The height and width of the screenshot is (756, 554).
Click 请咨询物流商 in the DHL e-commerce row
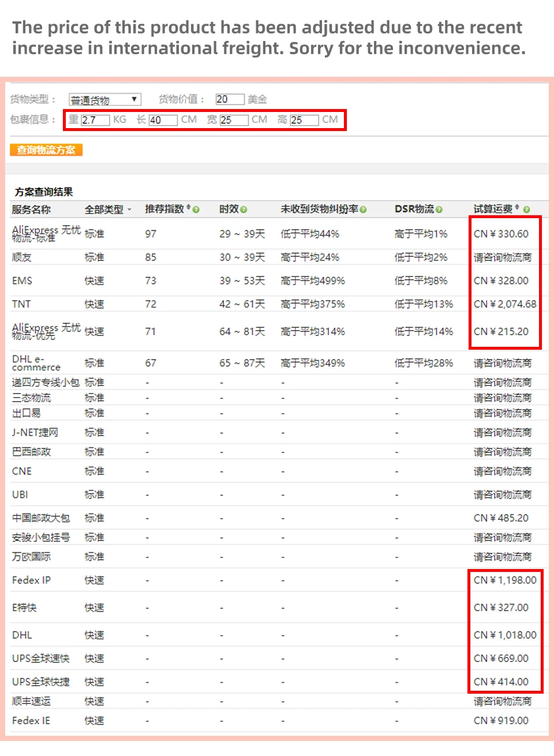click(x=503, y=363)
